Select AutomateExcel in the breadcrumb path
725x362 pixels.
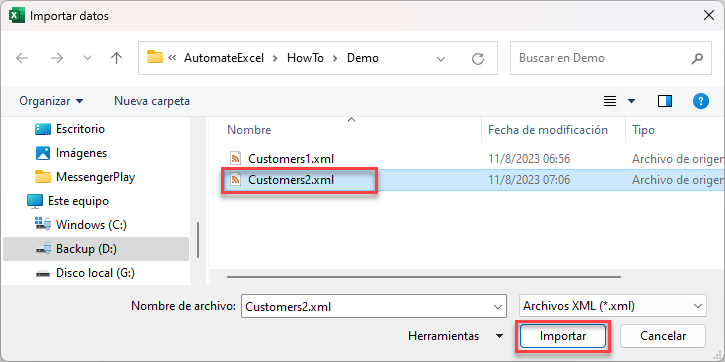pos(224,58)
